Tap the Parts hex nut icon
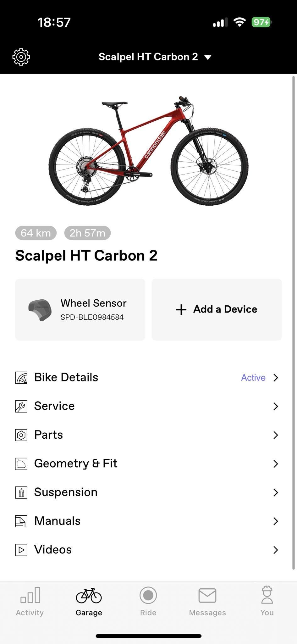This screenshot has width=297, height=644. pos(21,435)
